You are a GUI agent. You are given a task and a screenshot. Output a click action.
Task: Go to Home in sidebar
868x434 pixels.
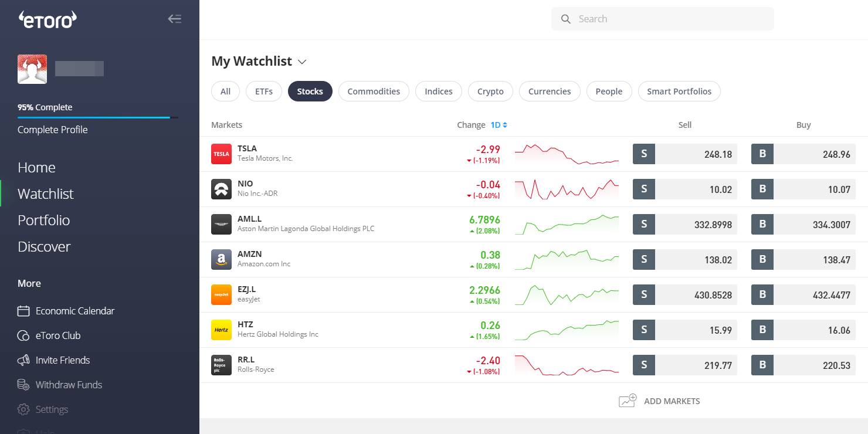(x=36, y=168)
